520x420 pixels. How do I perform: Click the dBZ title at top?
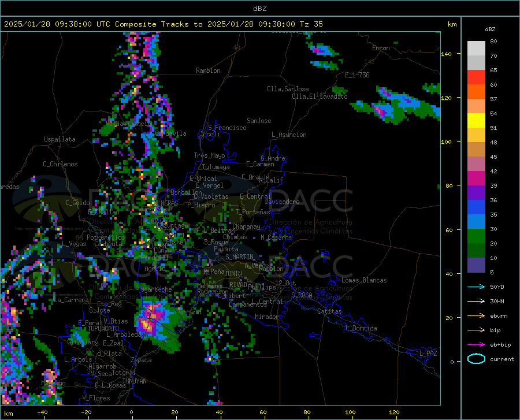(259, 9)
